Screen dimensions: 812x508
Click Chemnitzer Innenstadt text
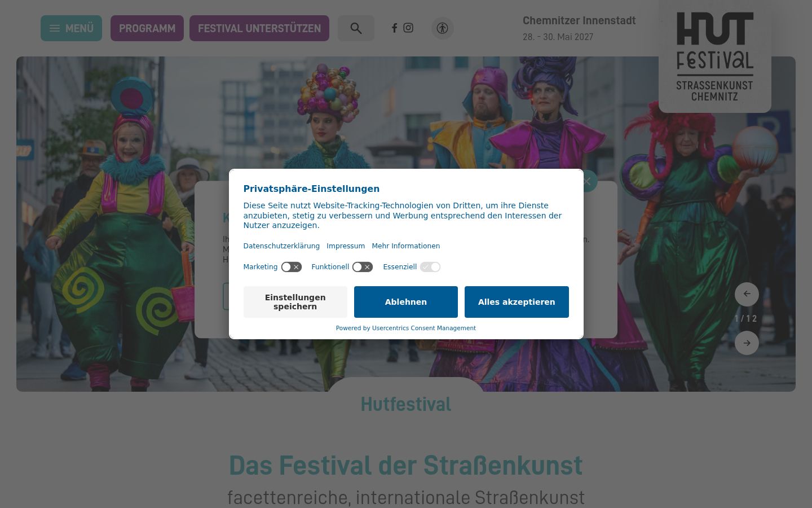[579, 20]
